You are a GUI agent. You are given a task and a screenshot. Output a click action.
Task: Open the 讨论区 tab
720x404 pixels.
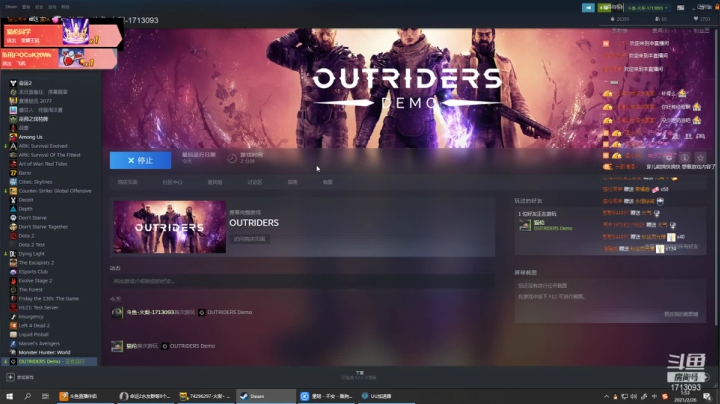click(x=255, y=182)
